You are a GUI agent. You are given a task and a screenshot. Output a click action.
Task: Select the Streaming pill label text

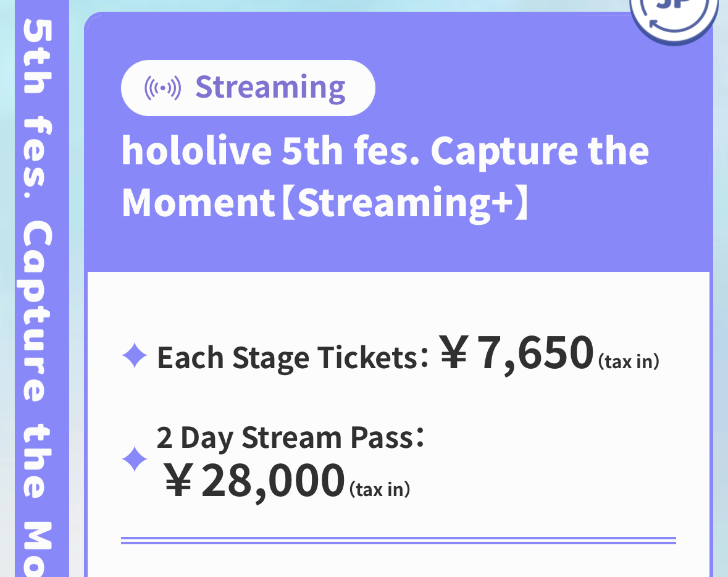click(270, 88)
